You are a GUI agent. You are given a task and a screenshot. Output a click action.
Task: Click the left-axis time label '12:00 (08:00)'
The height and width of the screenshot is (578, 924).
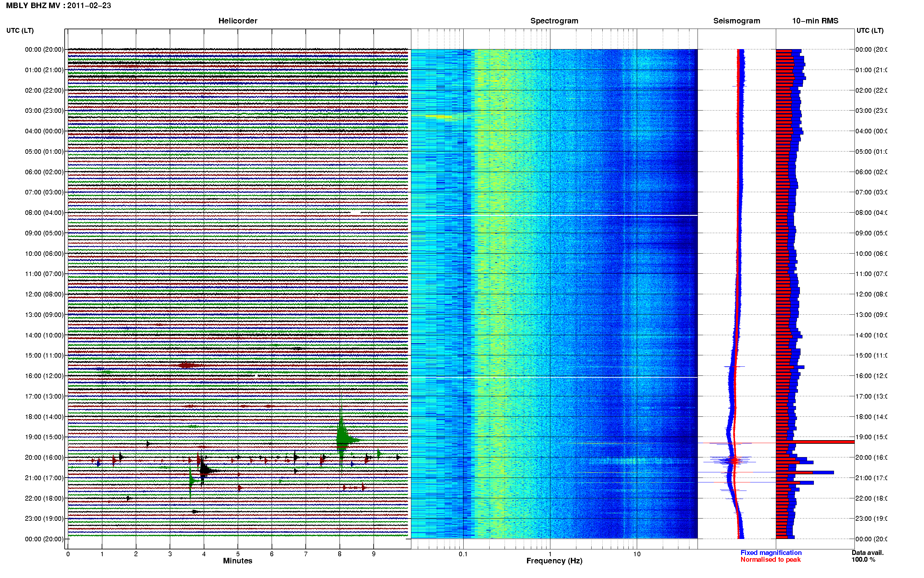pyautogui.click(x=44, y=294)
